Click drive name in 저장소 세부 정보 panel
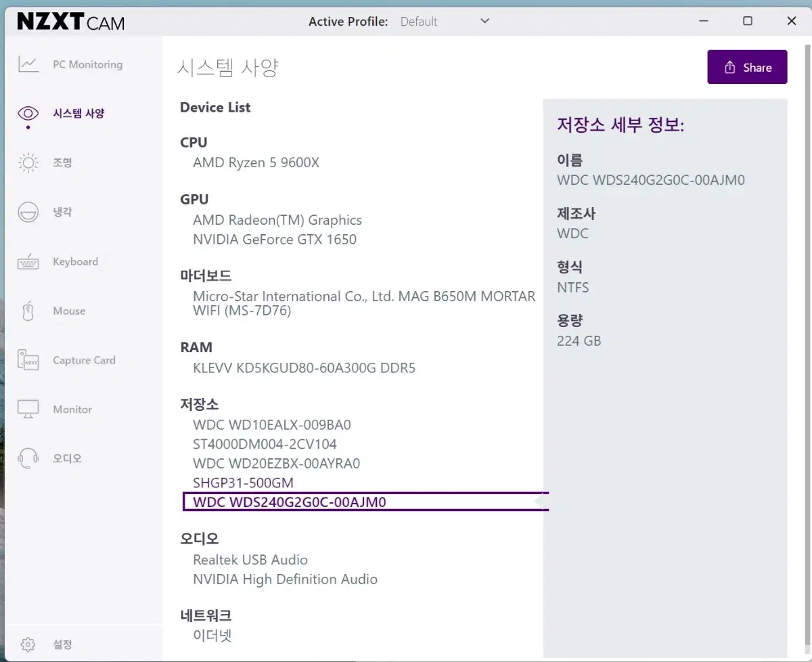Screen dimensions: 812x662 click(x=651, y=180)
